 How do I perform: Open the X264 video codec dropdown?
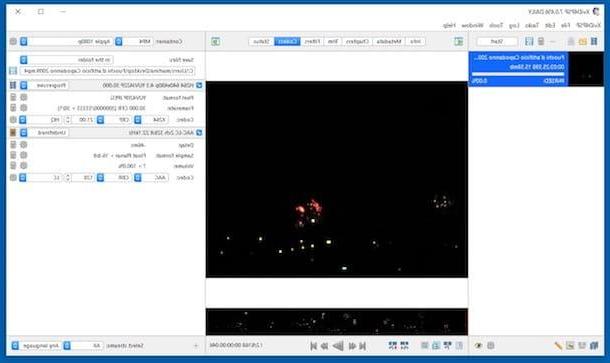coord(152,120)
